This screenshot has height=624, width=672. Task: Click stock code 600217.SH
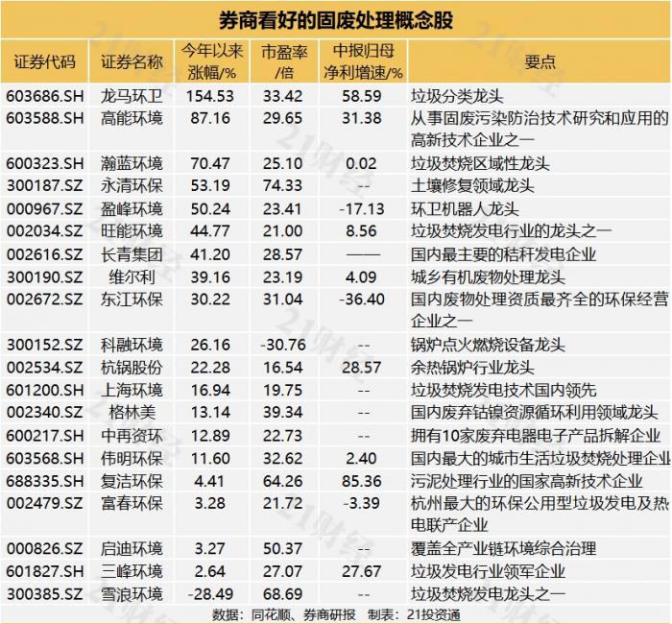pyautogui.click(x=44, y=436)
